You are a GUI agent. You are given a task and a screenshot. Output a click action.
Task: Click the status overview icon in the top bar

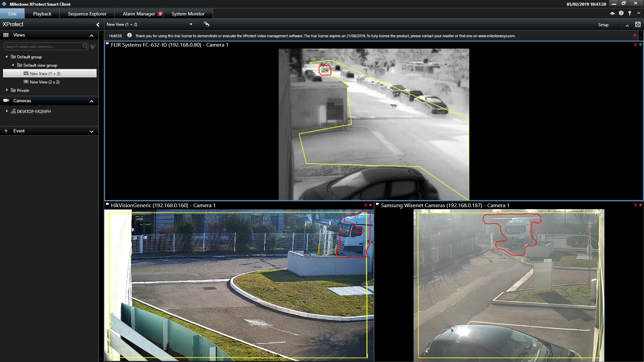(x=612, y=13)
